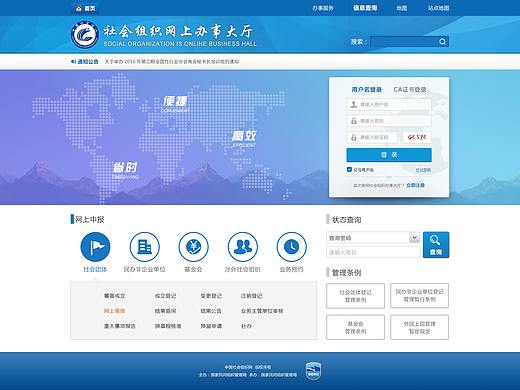The image size is (520, 390).
Task: Click the 成立登记 link
Action: click(165, 296)
